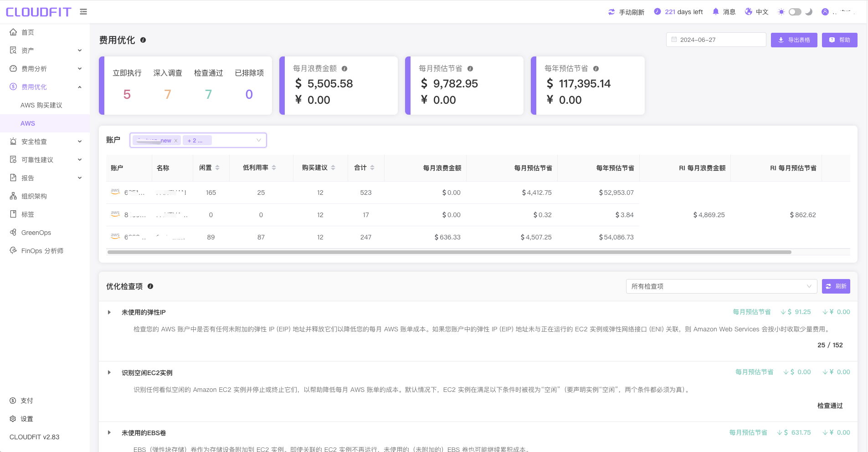The width and height of the screenshot is (868, 452).
Task: Click the $636.33 monthly waste cell
Action: pos(447,237)
